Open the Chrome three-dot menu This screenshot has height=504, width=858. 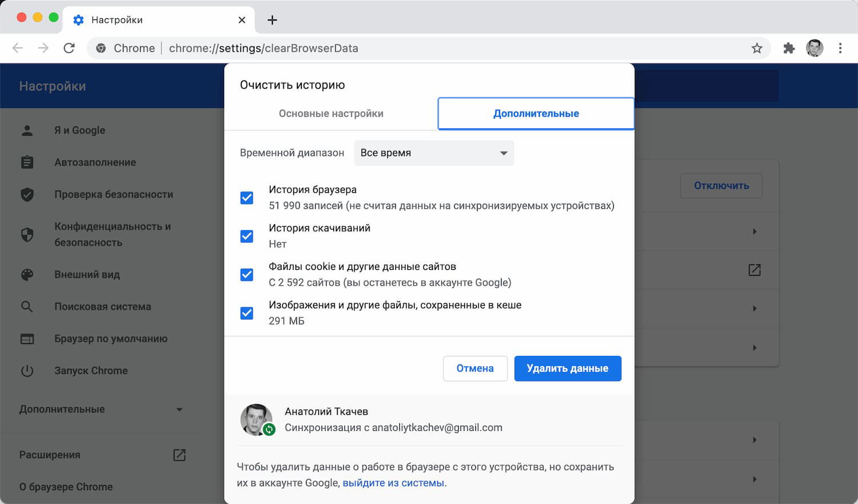click(840, 48)
